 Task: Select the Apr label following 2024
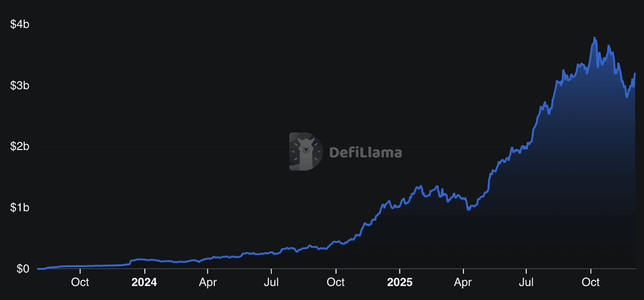click(x=208, y=282)
